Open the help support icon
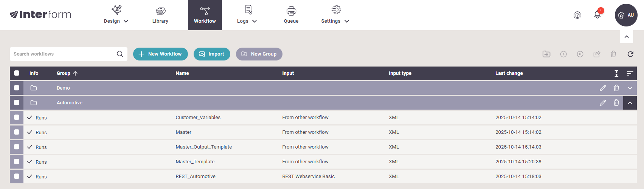This screenshot has width=644, height=189. pyautogui.click(x=577, y=15)
